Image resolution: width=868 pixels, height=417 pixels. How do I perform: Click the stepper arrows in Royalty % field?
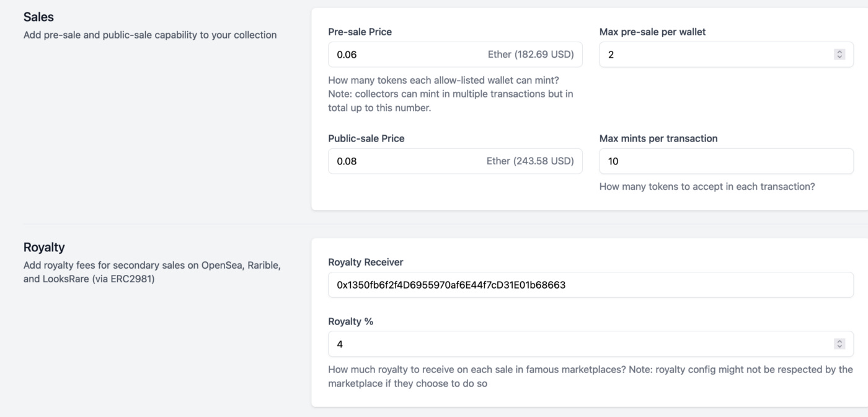click(839, 344)
